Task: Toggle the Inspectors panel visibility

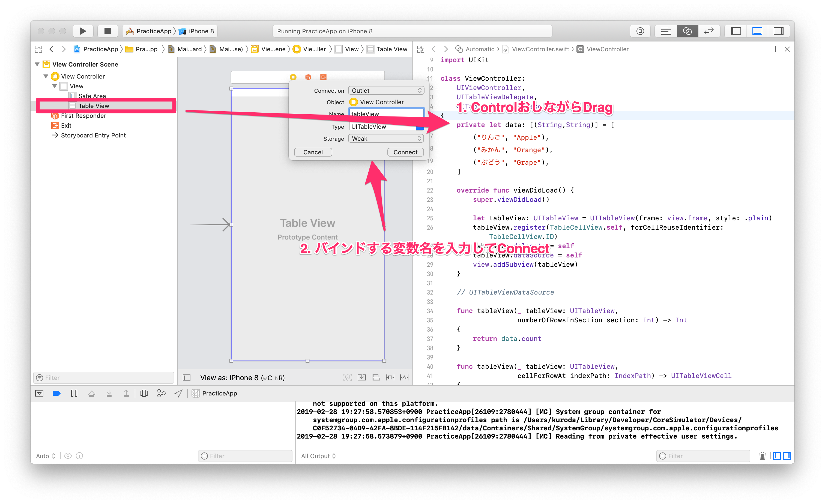Action: coord(778,31)
